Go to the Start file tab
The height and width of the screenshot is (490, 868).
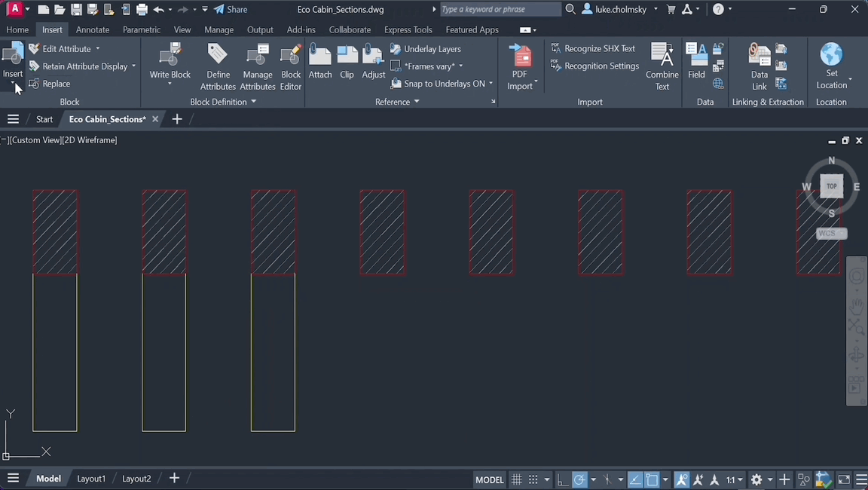(44, 119)
